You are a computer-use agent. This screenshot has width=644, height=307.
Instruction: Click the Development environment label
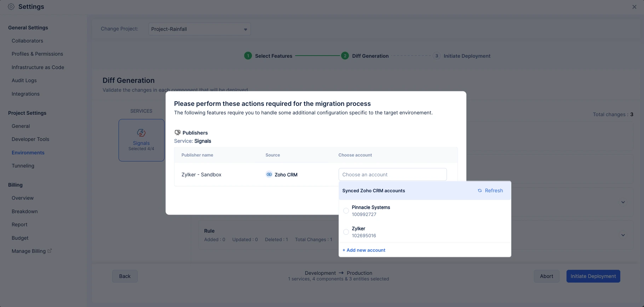pos(320,273)
